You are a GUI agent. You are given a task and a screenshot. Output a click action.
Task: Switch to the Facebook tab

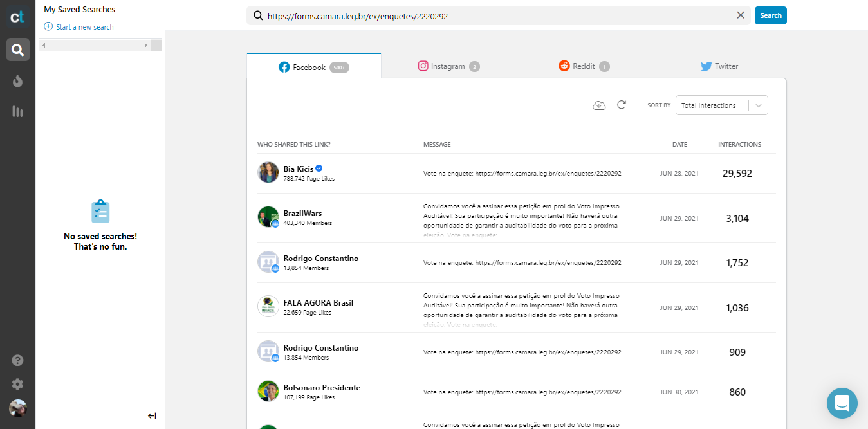pos(313,67)
